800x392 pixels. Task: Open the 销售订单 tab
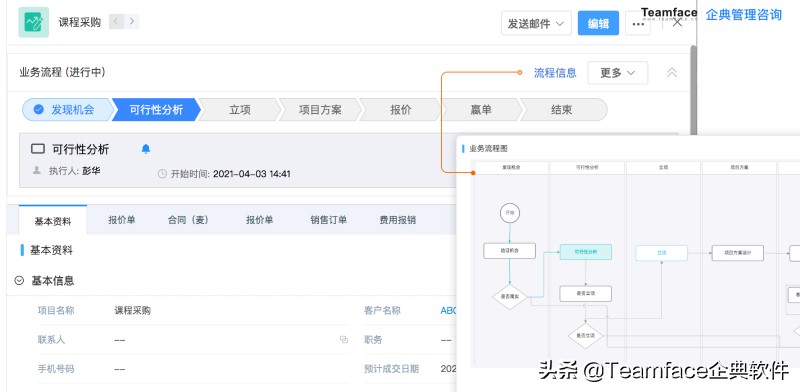click(329, 220)
